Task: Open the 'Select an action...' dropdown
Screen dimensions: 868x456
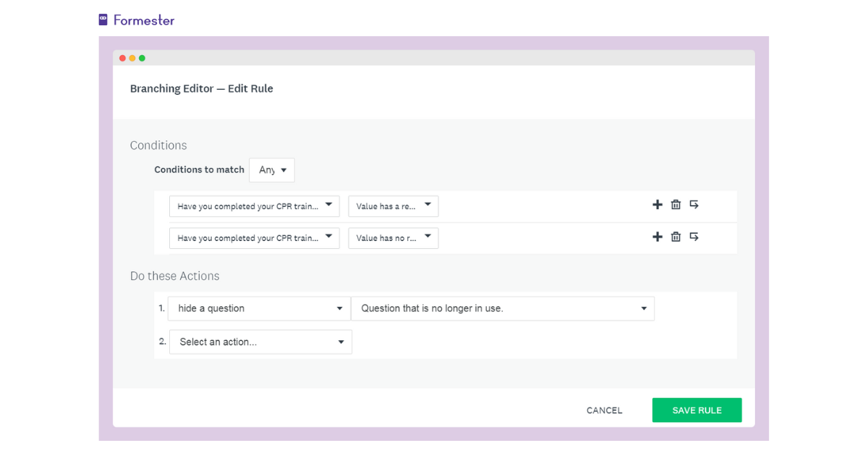Action: click(260, 341)
